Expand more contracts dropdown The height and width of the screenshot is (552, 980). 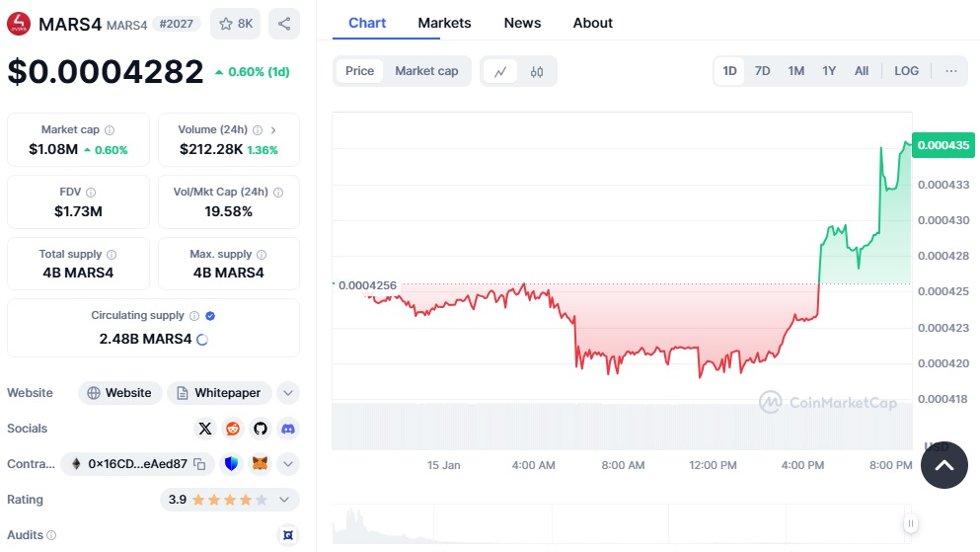[288, 464]
